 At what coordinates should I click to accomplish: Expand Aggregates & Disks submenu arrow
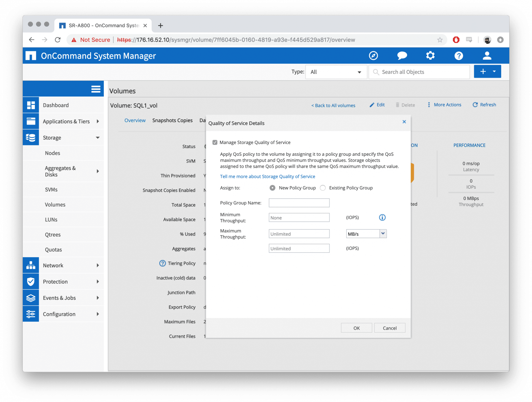[x=98, y=171]
